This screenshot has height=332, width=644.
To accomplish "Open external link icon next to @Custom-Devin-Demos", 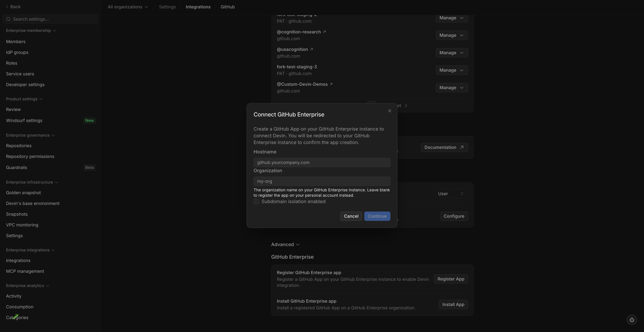I will pyautogui.click(x=331, y=84).
